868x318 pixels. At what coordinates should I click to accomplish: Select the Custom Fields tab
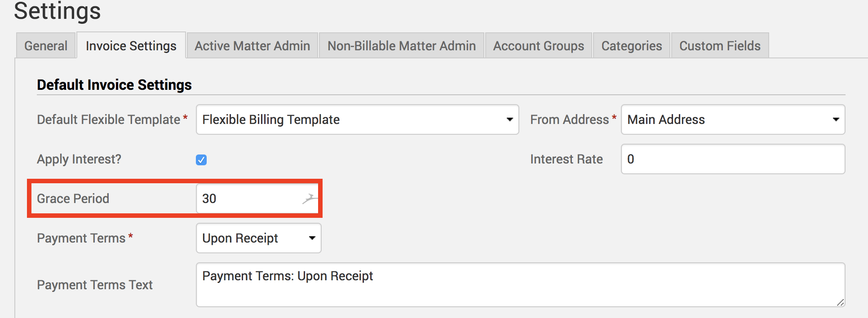click(720, 46)
